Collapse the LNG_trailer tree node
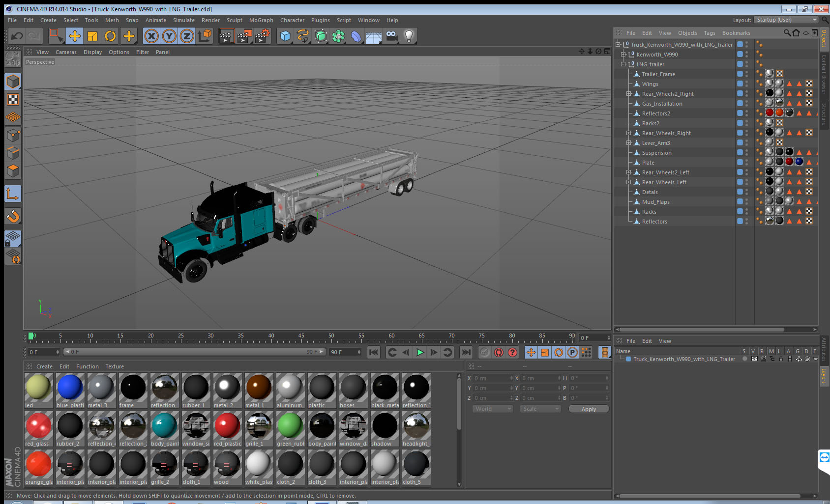 pos(623,64)
